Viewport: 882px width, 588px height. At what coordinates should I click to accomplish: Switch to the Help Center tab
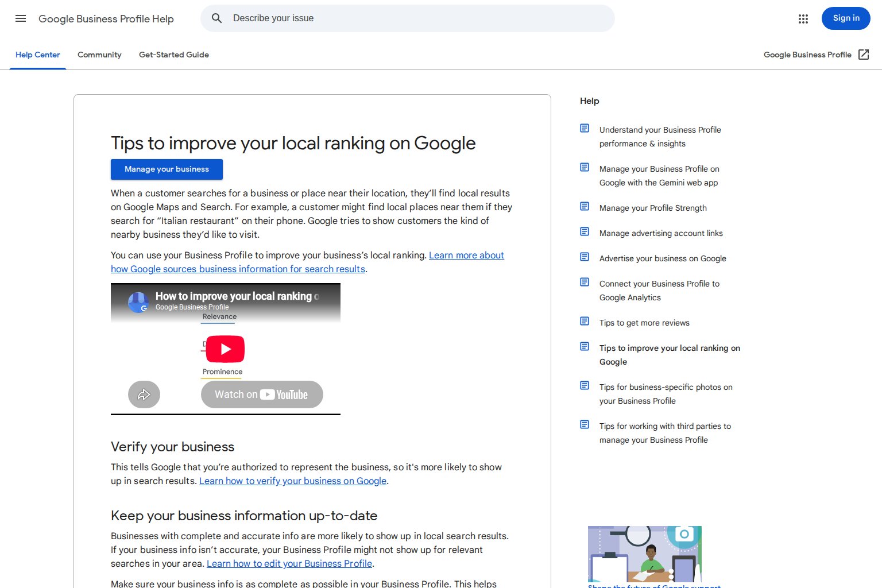point(38,55)
